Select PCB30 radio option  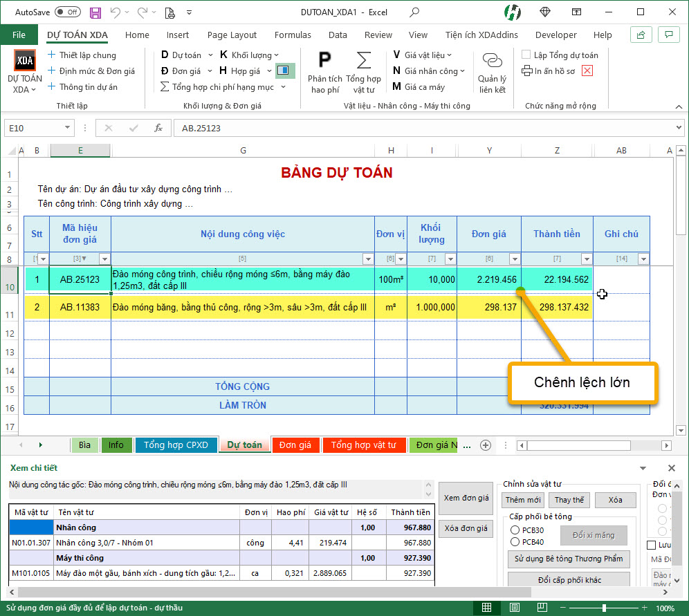click(515, 530)
